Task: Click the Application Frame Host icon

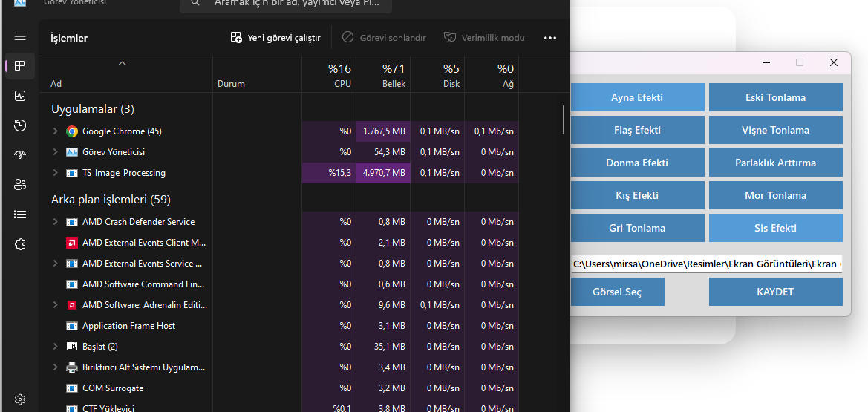Action: tap(72, 326)
